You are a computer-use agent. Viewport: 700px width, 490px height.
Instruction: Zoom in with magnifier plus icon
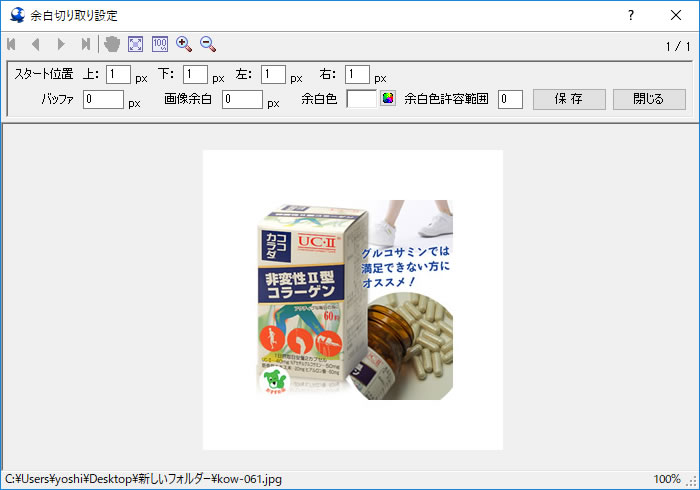184,44
